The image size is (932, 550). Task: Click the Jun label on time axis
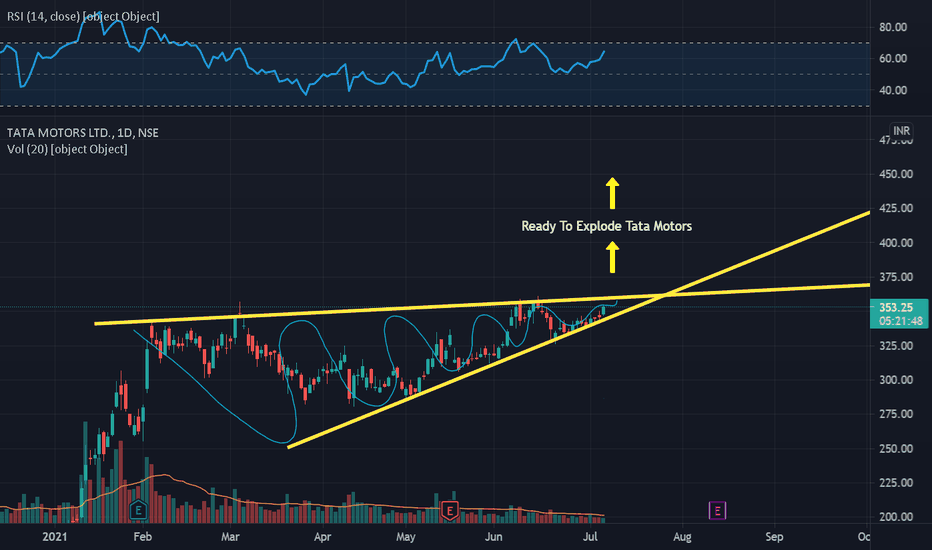[x=493, y=537]
